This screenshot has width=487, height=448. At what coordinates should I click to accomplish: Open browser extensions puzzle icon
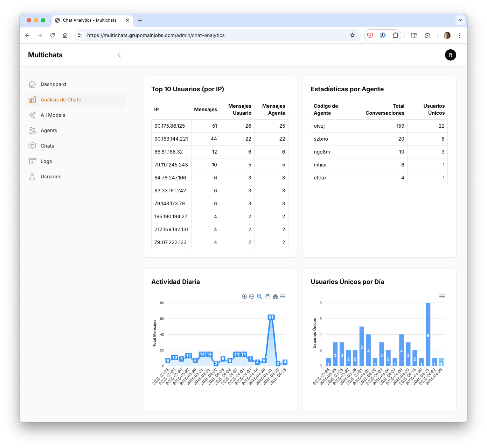tap(395, 35)
